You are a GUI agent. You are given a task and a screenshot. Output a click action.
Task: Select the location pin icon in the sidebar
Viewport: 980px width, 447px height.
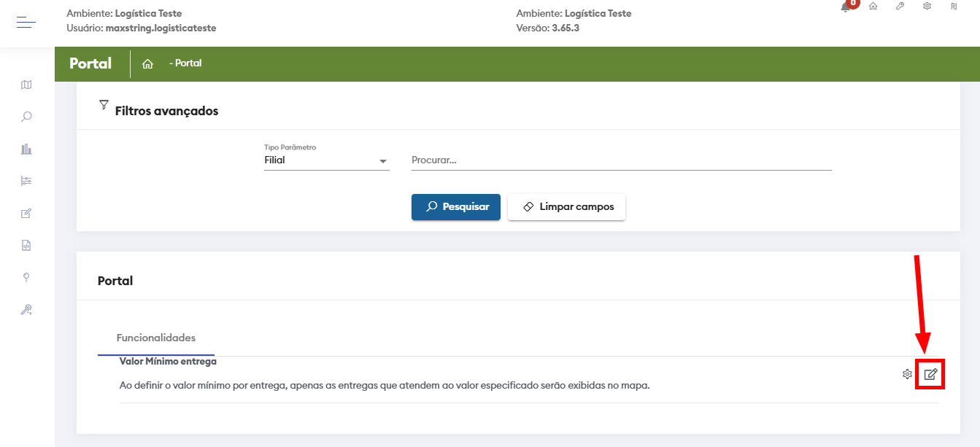point(26,277)
